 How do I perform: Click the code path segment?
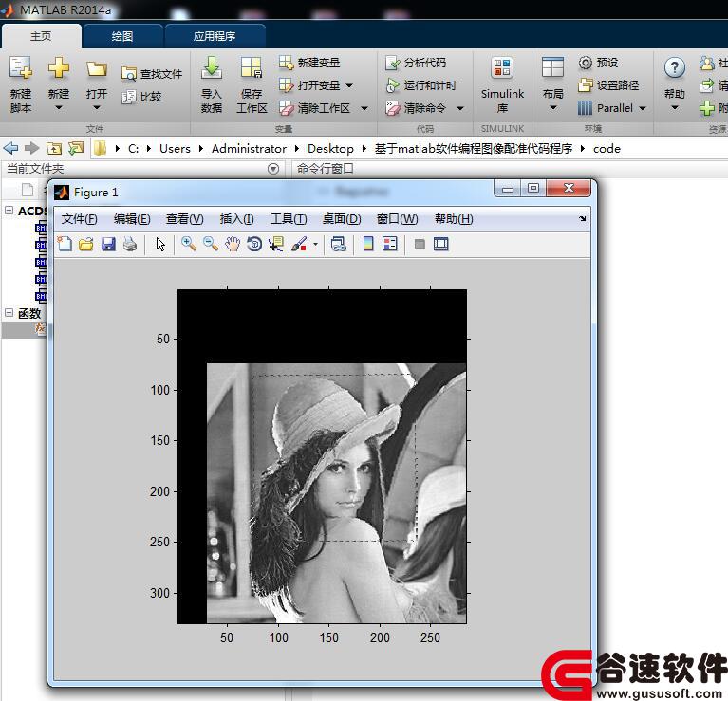607,149
